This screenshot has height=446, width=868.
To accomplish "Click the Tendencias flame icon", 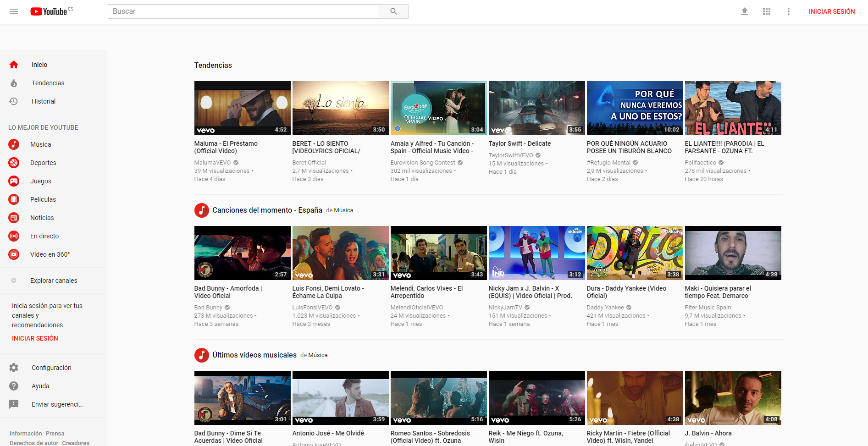I will 14,83.
